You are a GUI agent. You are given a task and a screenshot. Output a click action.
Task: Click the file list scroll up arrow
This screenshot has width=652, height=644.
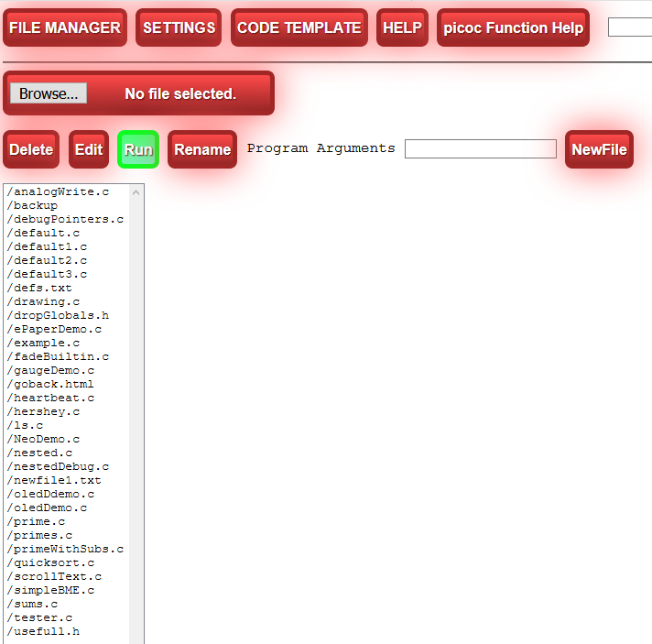tap(136, 192)
